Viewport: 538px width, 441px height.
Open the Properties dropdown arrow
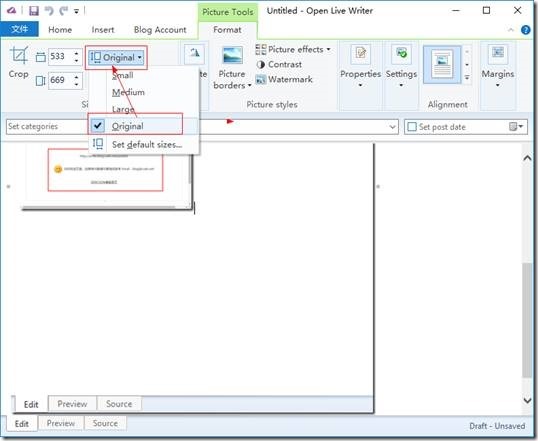tap(360, 85)
